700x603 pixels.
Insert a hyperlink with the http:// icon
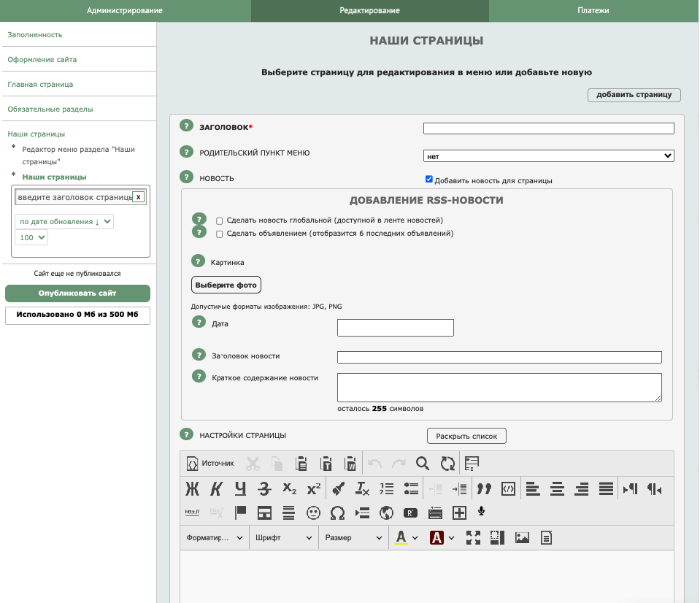pos(193,512)
